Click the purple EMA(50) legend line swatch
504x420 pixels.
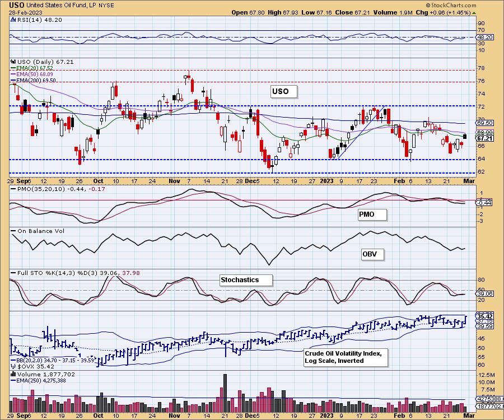click(13, 74)
